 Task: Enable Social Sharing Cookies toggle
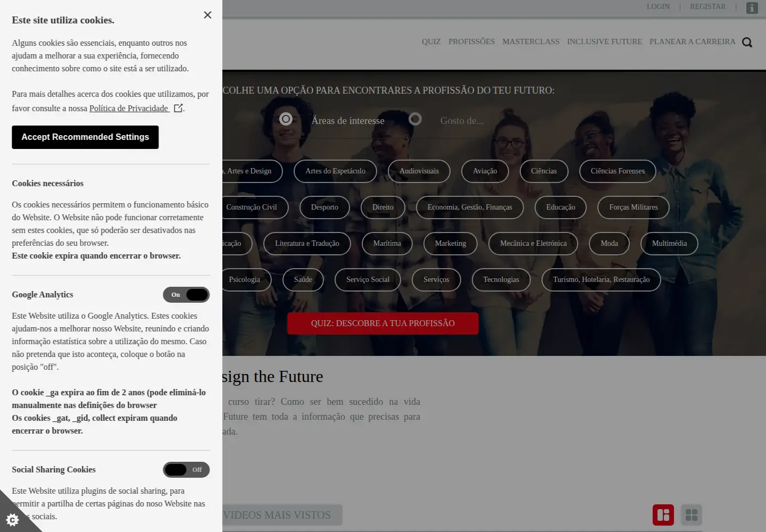tap(186, 470)
